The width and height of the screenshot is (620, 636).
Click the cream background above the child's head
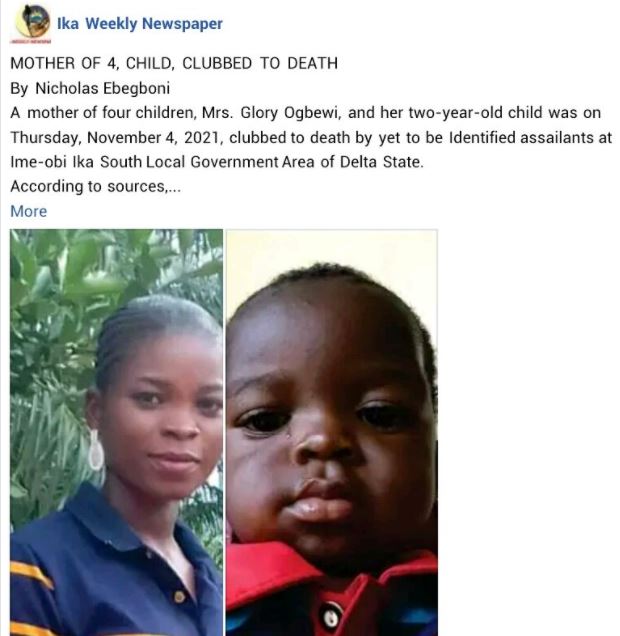pos(332,247)
